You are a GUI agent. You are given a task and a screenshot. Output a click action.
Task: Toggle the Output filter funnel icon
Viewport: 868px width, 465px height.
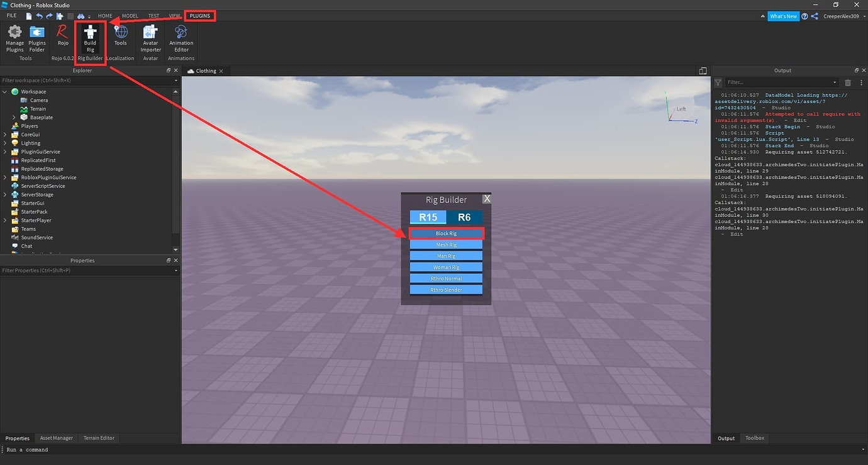pyautogui.click(x=718, y=82)
